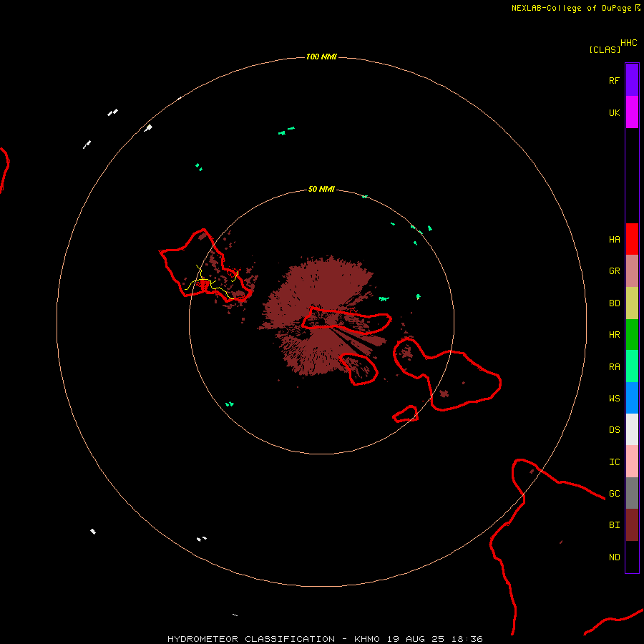The height and width of the screenshot is (644, 644).
Task: Click the HA legend label
Action: pyautogui.click(x=614, y=239)
